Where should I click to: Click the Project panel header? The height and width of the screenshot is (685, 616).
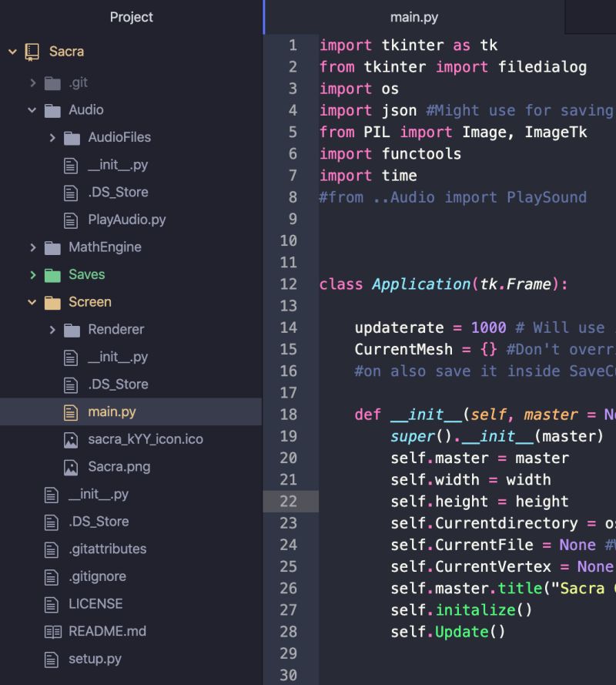pos(131,16)
